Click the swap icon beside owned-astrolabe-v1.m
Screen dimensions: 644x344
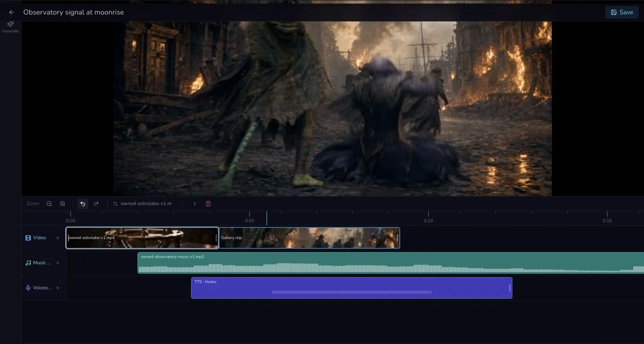(115, 204)
